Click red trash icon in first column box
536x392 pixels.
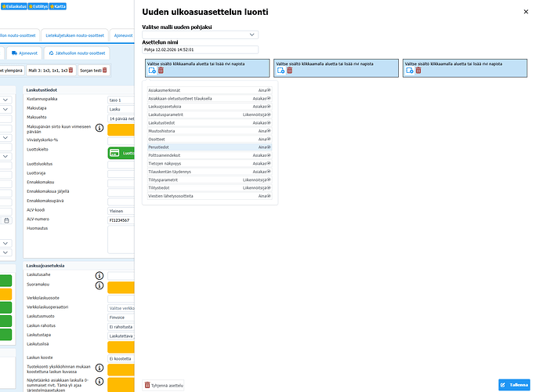click(161, 71)
